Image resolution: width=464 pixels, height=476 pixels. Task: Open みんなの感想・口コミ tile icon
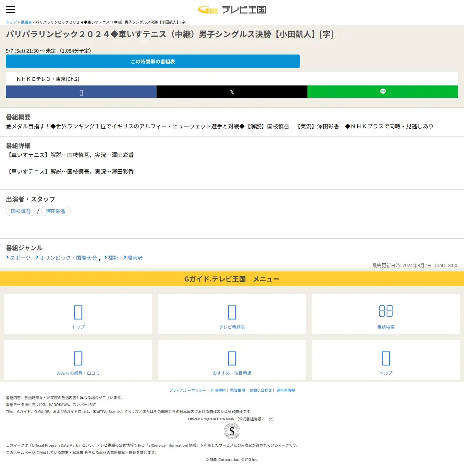pos(78,358)
